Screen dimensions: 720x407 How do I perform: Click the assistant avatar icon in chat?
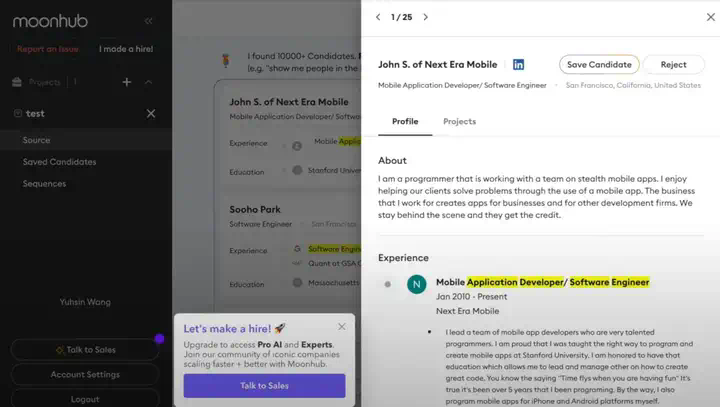coord(225,60)
